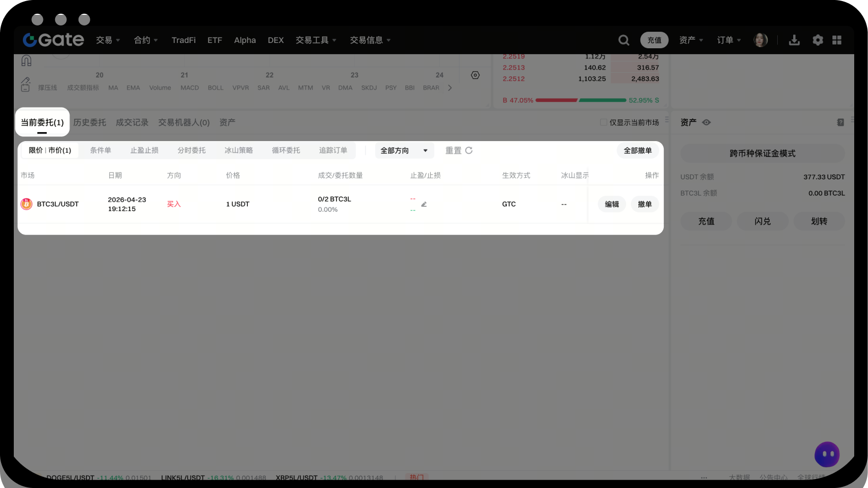Switch to the 历史委托 tab
The height and width of the screenshot is (488, 868).
(x=90, y=123)
